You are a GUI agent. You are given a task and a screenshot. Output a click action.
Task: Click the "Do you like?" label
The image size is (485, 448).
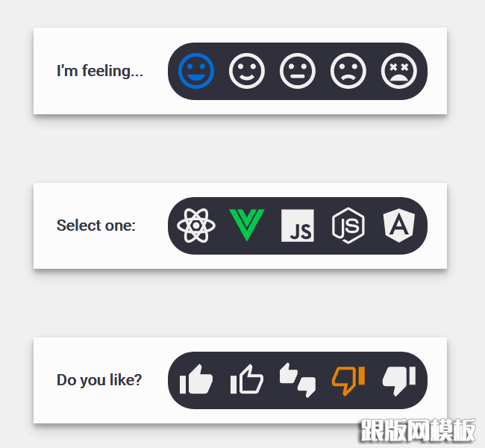coord(99,380)
